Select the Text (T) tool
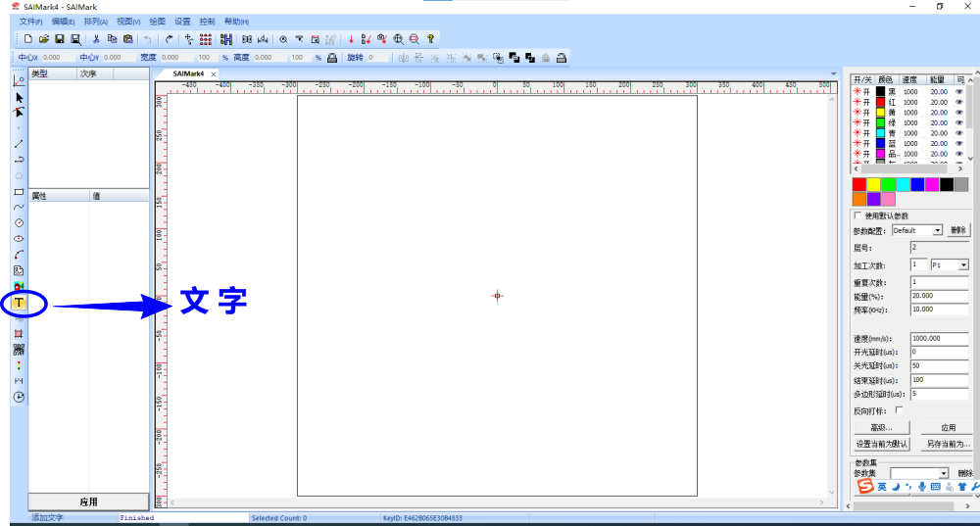 19,303
